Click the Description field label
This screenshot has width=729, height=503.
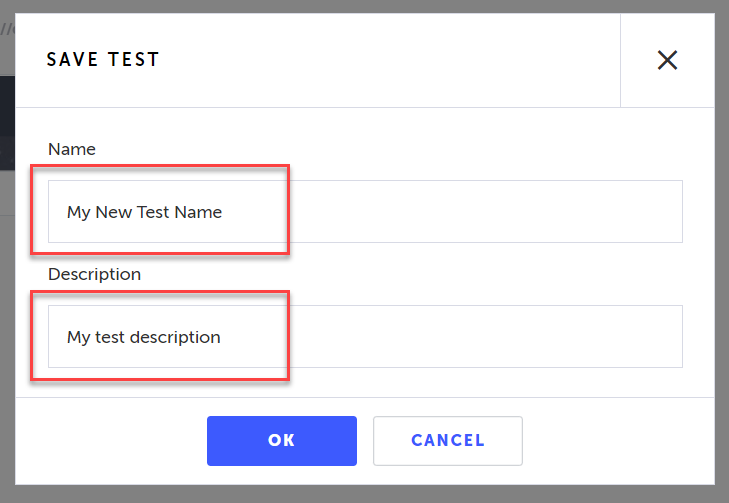[x=94, y=274]
